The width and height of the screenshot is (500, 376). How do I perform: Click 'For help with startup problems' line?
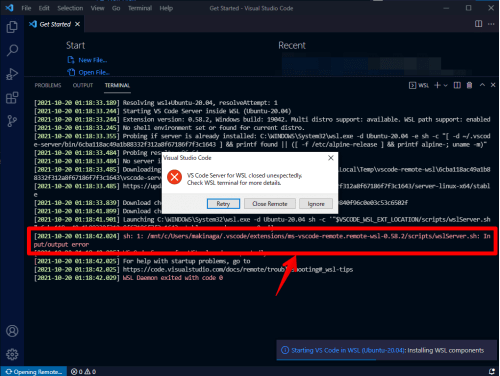coord(186,261)
